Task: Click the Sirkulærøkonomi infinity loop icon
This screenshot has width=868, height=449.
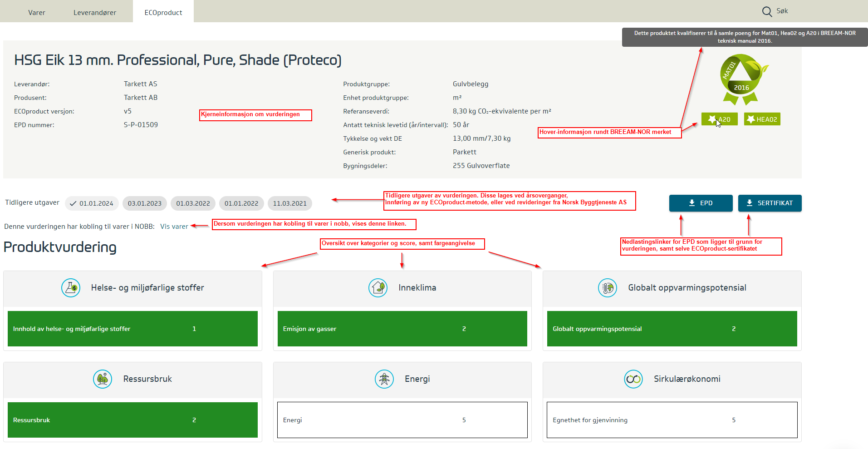Action: [x=633, y=379]
